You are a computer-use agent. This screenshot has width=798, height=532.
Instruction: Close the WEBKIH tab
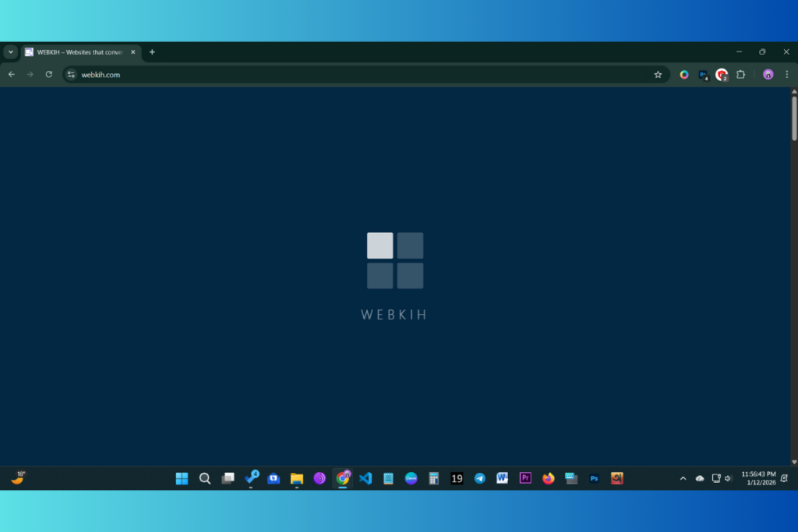tap(133, 52)
